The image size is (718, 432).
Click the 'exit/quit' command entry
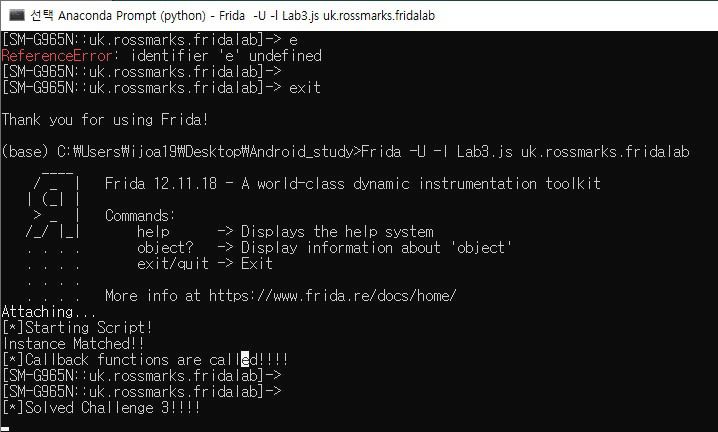(x=173, y=264)
